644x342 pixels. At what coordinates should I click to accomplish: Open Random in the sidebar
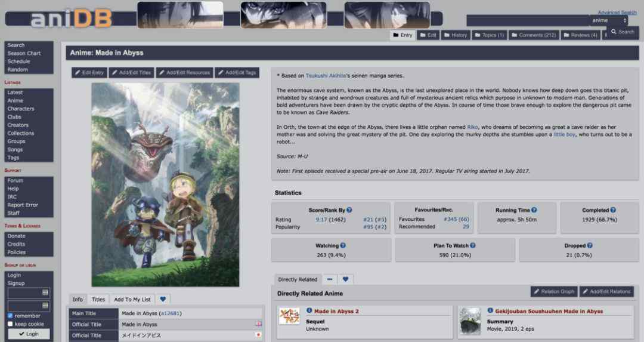coord(18,70)
